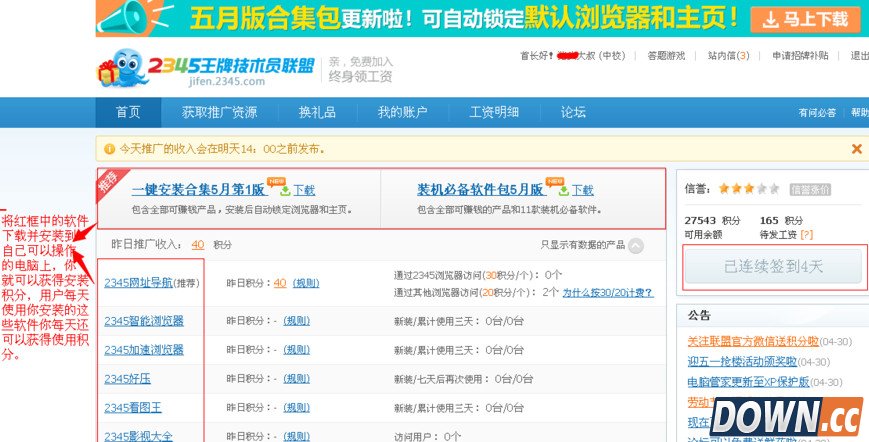Click the 有问必答 link
The width and height of the screenshot is (869, 442).
click(x=817, y=112)
